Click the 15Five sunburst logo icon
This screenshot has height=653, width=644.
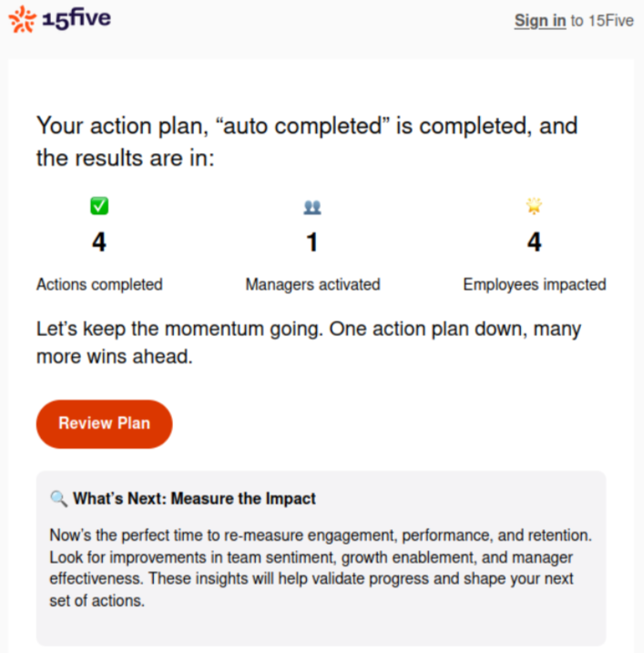pyautogui.click(x=23, y=19)
